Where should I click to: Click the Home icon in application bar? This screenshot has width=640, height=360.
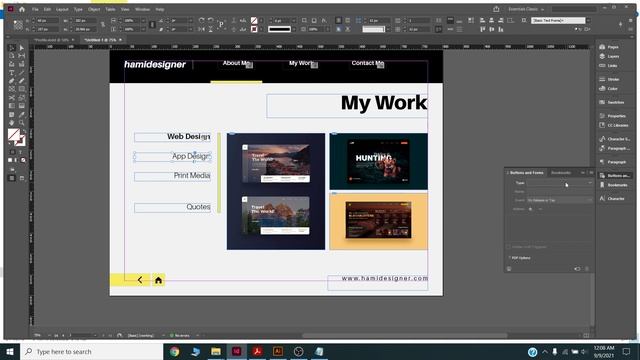[x=22, y=9]
